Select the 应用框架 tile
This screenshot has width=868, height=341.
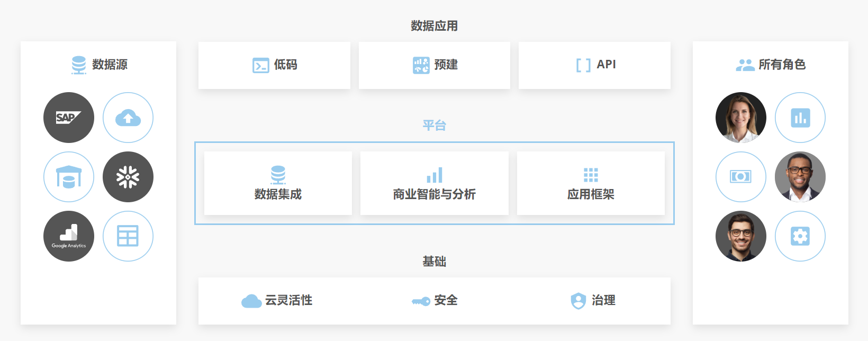[x=591, y=183]
